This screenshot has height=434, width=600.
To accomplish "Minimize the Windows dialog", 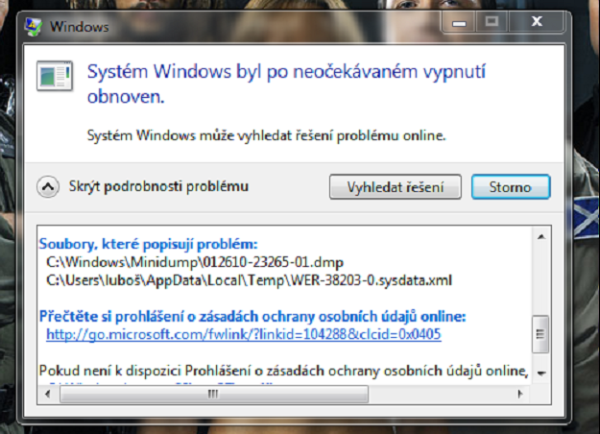I will (459, 22).
